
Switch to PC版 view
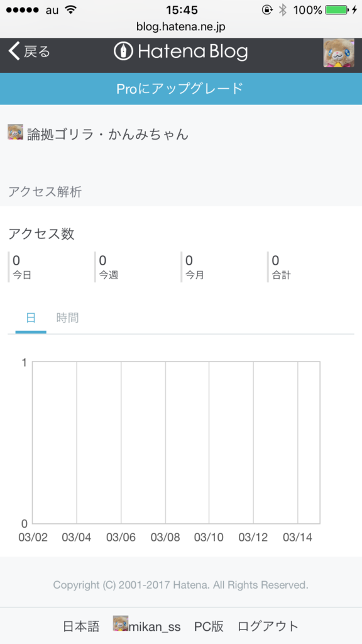[x=209, y=627]
